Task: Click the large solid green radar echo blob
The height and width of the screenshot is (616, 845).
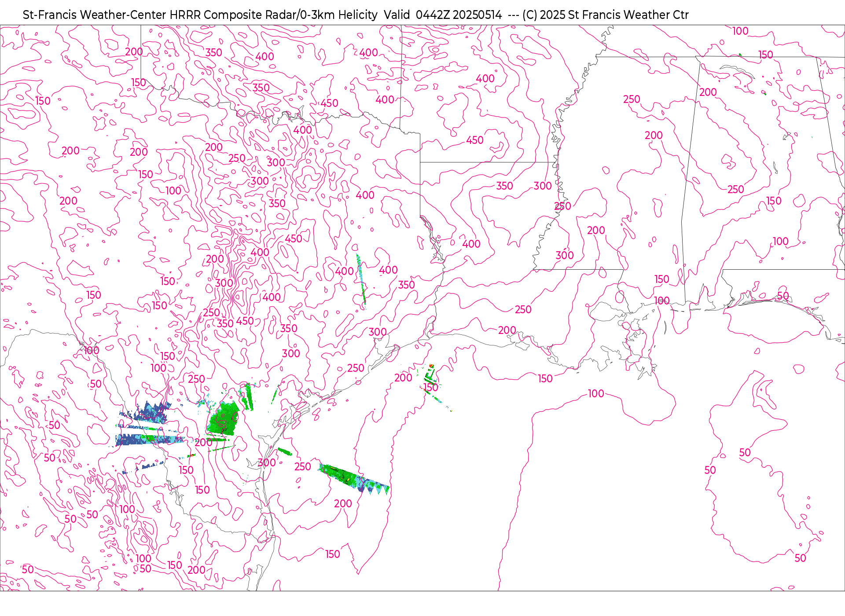Action: pyautogui.click(x=224, y=418)
